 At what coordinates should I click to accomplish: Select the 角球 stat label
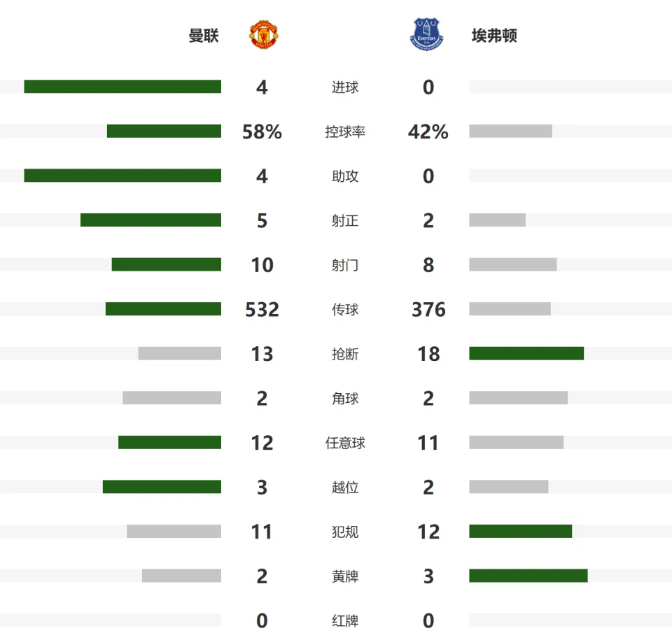(345, 399)
